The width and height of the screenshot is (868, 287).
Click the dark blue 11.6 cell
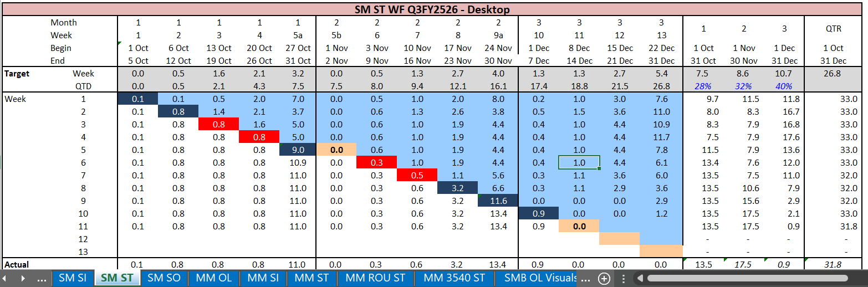tap(497, 201)
